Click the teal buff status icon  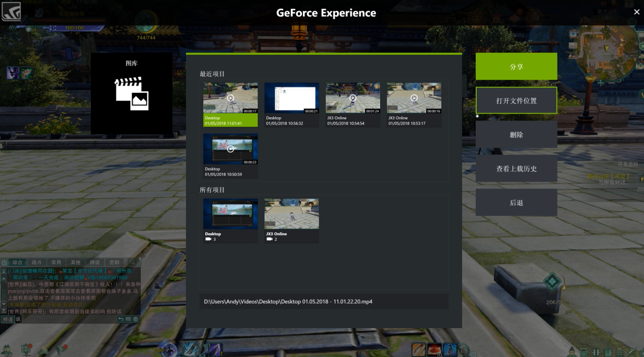[26, 73]
